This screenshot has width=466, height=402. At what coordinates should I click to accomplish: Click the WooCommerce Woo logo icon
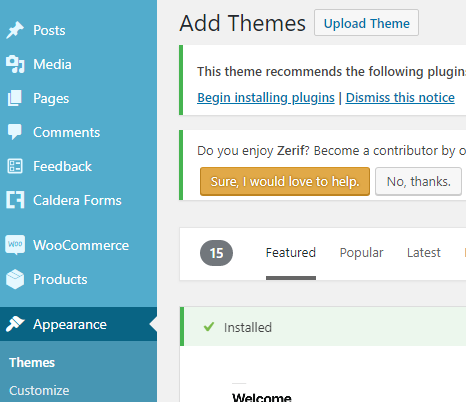coord(15,245)
